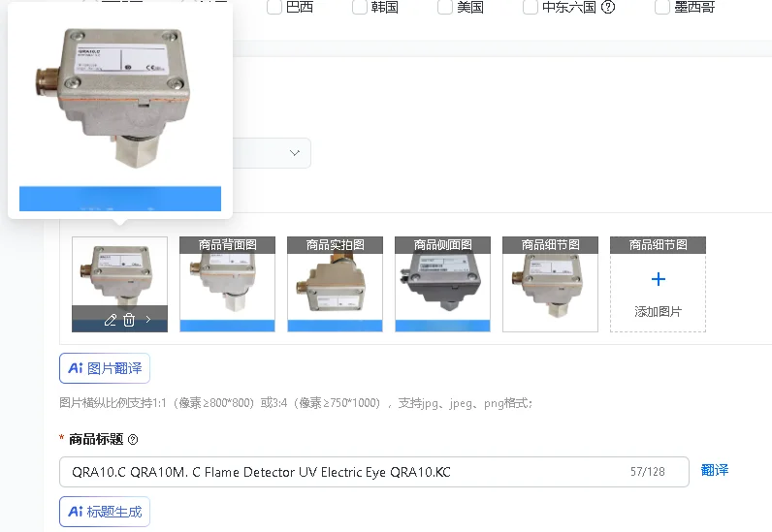Tick the 韩国 checkbox
772x532 pixels.
[360, 7]
